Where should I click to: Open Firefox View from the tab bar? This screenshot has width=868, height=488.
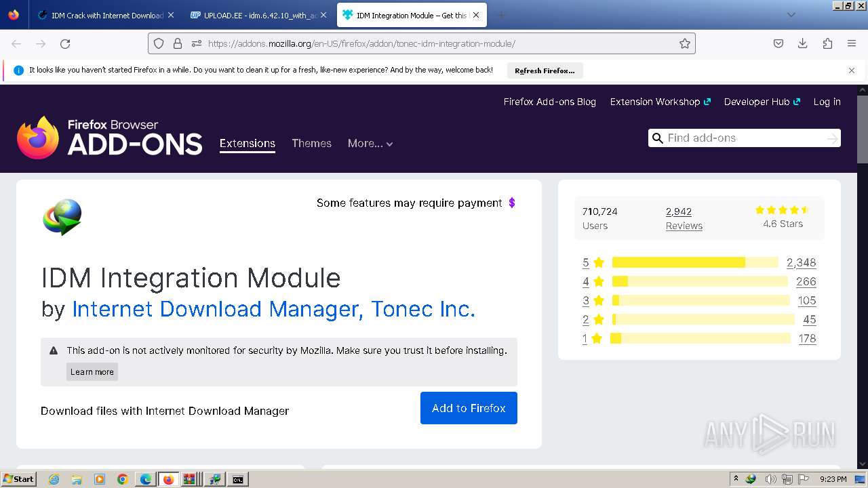[x=14, y=15]
